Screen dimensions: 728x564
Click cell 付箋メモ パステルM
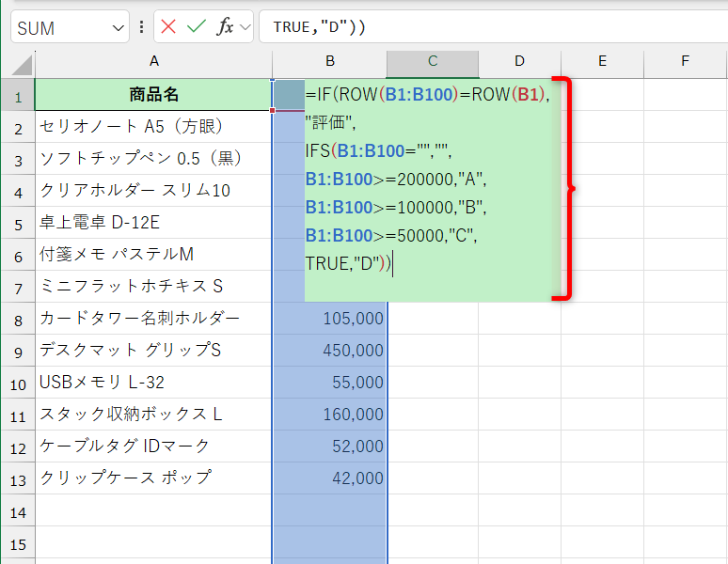[x=153, y=255]
